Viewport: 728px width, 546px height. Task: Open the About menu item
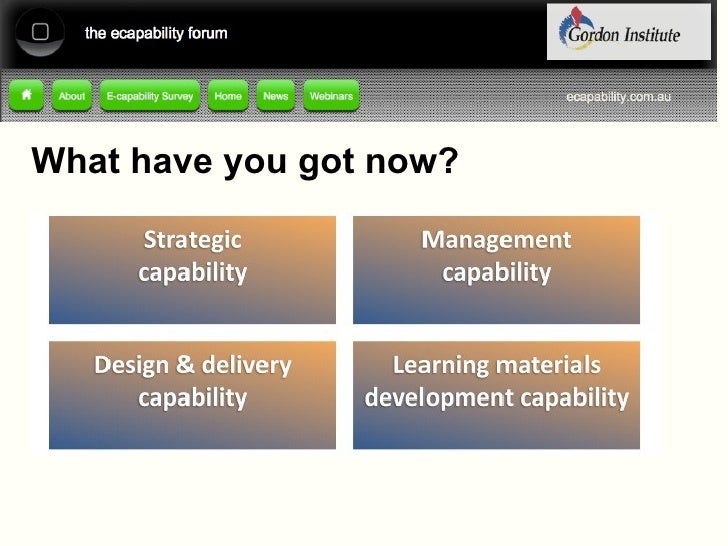72,96
